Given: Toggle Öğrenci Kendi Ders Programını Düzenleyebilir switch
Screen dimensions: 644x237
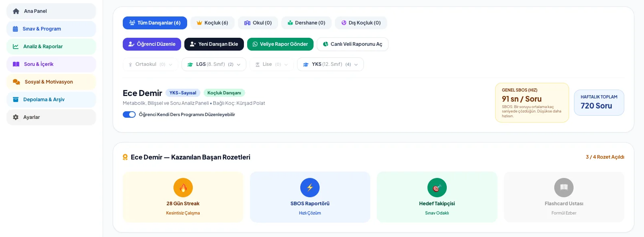Looking at the screenshot, I should click(129, 114).
